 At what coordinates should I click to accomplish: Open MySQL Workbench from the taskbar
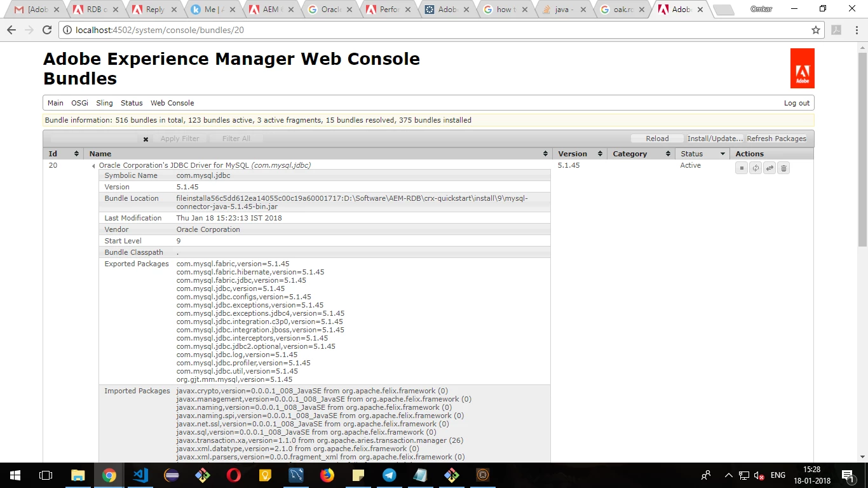pos(296,475)
